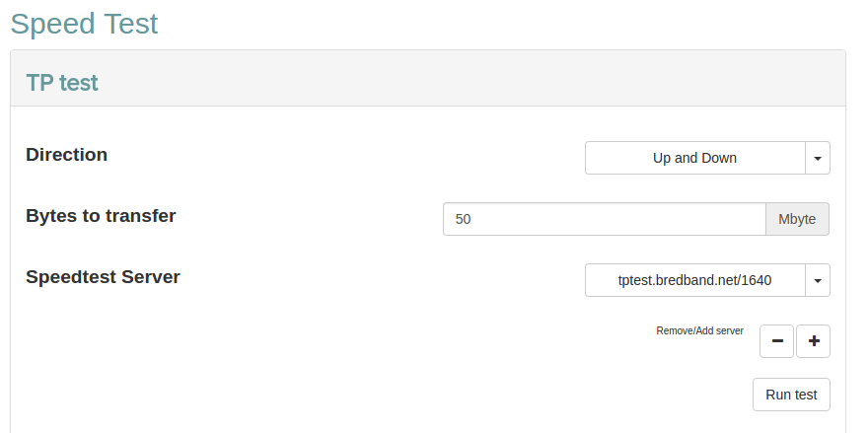Click the Remove/Add server caption text
The width and height of the screenshot is (868, 433).
pyautogui.click(x=699, y=331)
